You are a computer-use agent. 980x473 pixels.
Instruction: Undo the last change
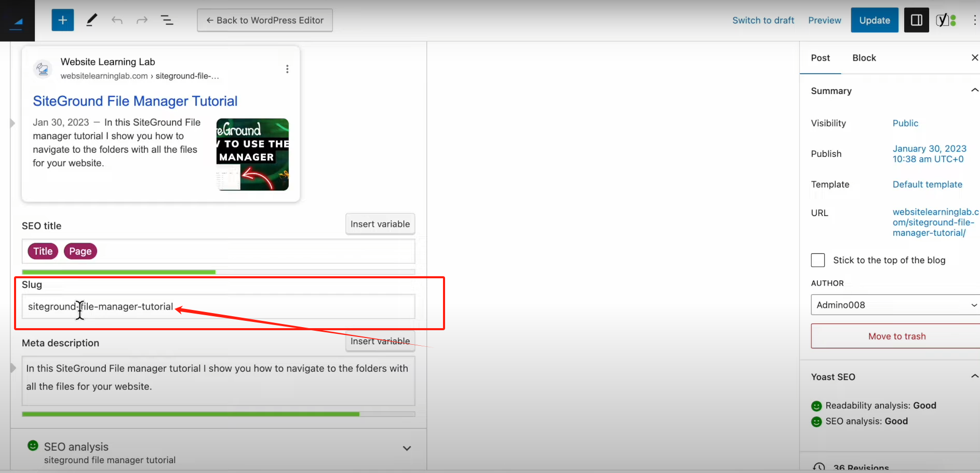tap(117, 20)
